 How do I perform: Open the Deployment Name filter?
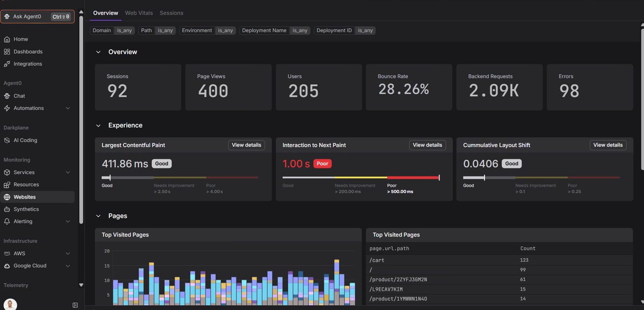[x=275, y=31]
